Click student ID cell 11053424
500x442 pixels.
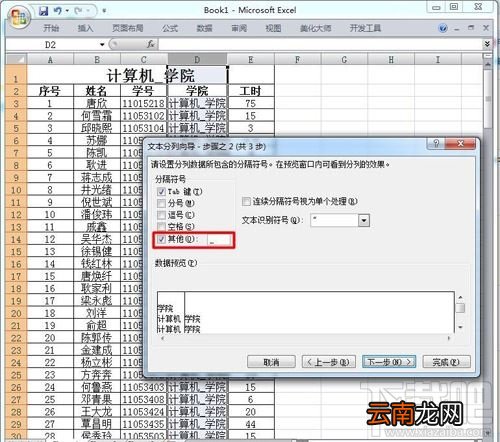point(143,412)
